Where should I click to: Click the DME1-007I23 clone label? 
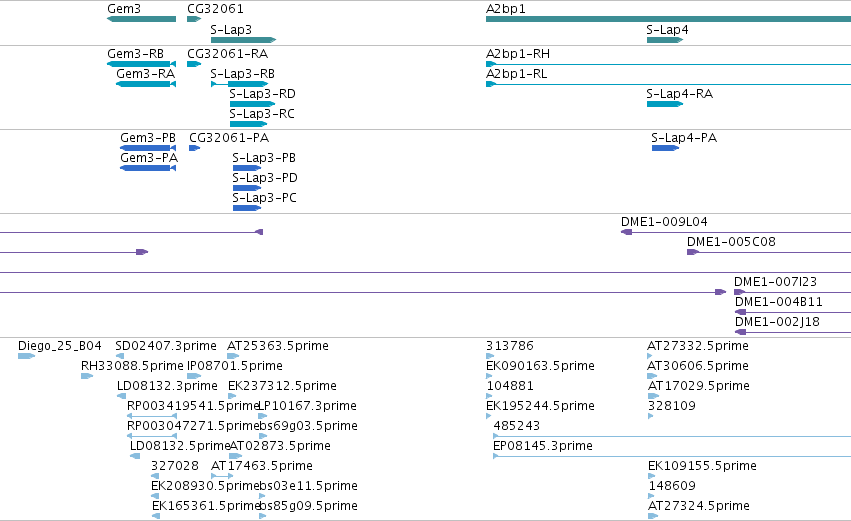click(x=775, y=282)
